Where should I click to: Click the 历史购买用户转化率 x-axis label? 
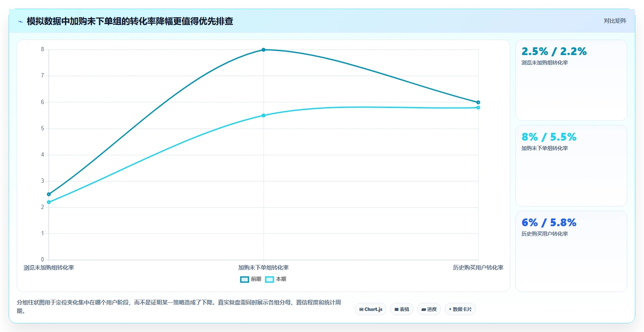point(478,267)
